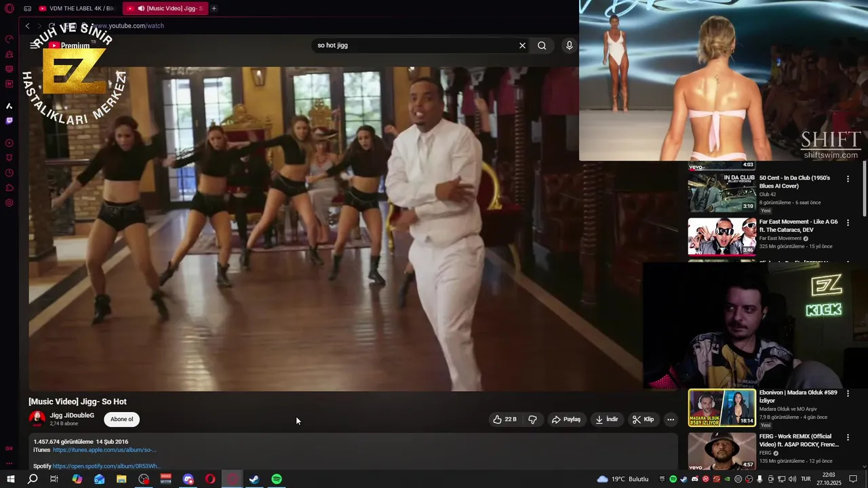The height and width of the screenshot is (488, 868).
Task: Open Task View on the taskbar
Action: point(54,479)
